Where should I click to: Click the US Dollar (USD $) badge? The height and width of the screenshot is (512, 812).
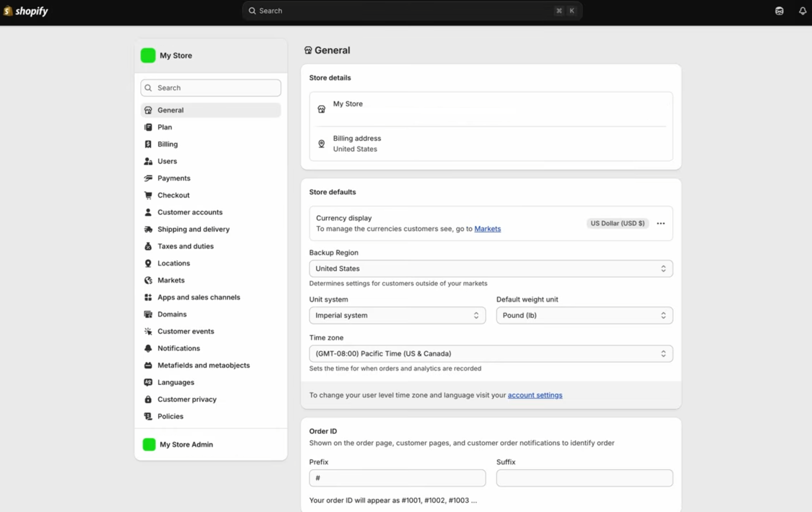pyautogui.click(x=618, y=223)
